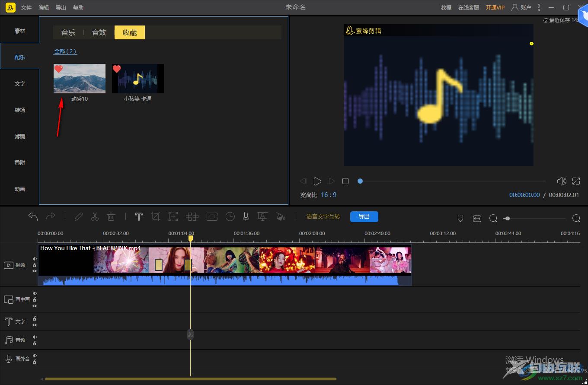Lock the 文字 track

tap(35, 319)
